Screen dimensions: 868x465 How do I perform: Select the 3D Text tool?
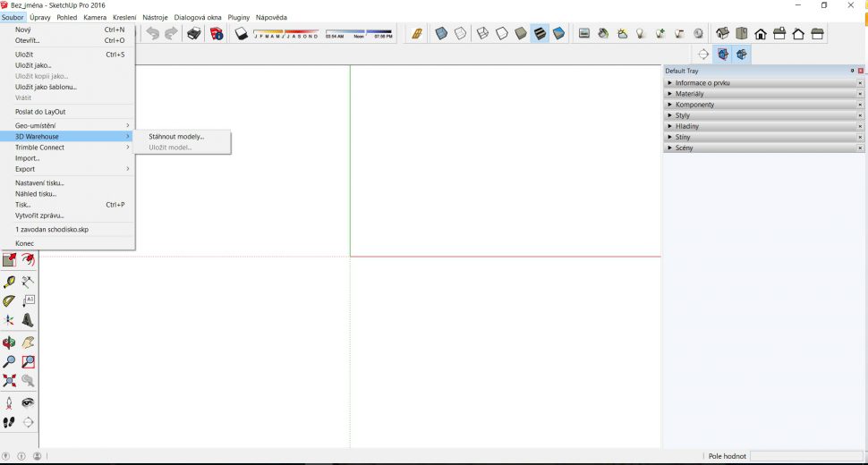[28, 320]
